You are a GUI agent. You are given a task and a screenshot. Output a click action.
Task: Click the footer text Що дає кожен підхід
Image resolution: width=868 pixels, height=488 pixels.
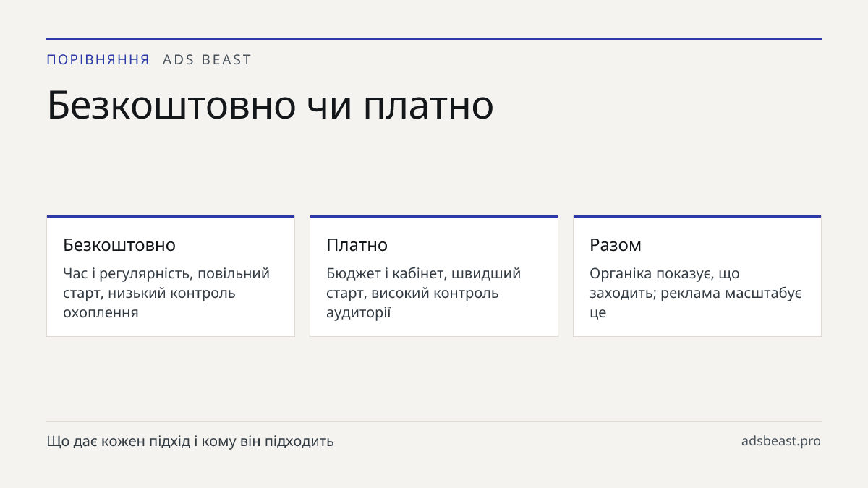(190, 441)
